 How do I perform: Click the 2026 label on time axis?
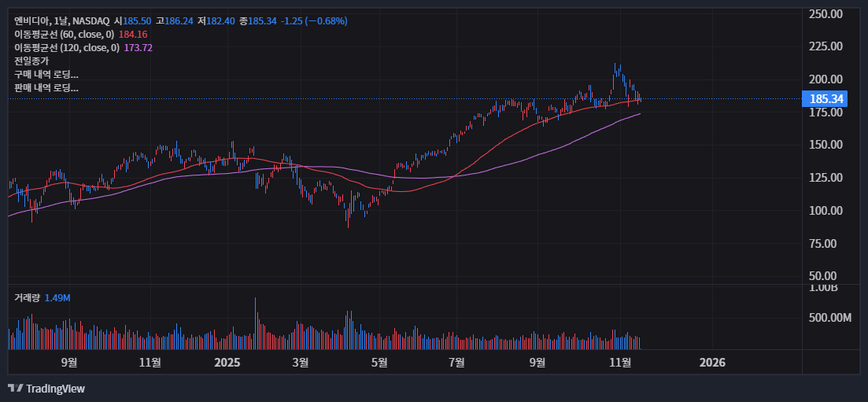pyautogui.click(x=712, y=363)
